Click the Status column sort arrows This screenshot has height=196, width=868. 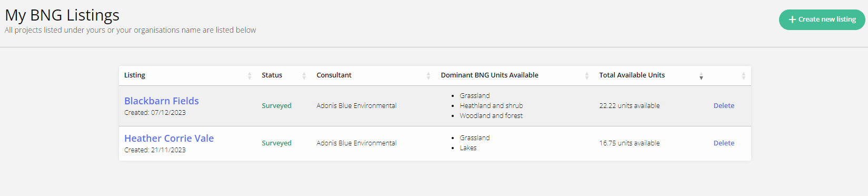pyautogui.click(x=304, y=76)
